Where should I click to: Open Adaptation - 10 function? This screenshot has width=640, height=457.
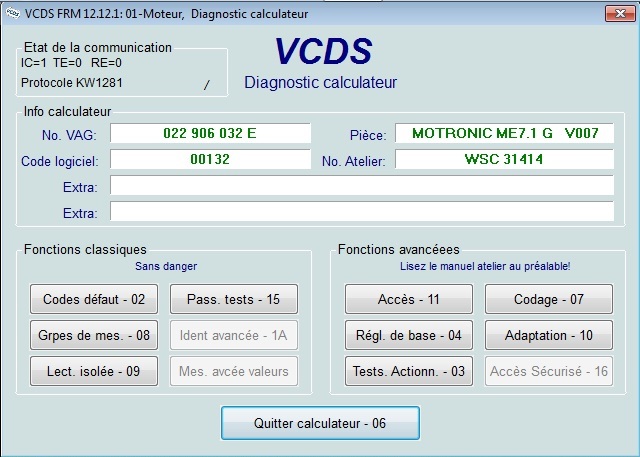549,335
